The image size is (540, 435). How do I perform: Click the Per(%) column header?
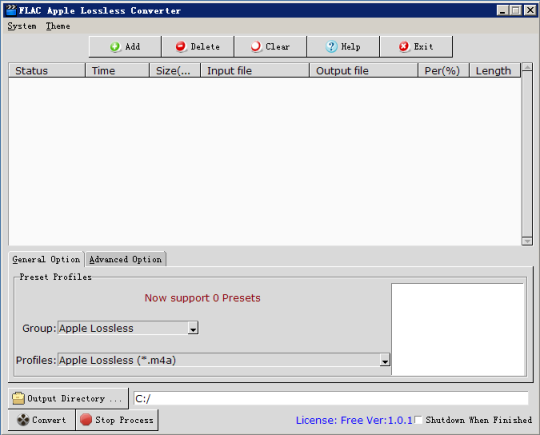coord(444,71)
